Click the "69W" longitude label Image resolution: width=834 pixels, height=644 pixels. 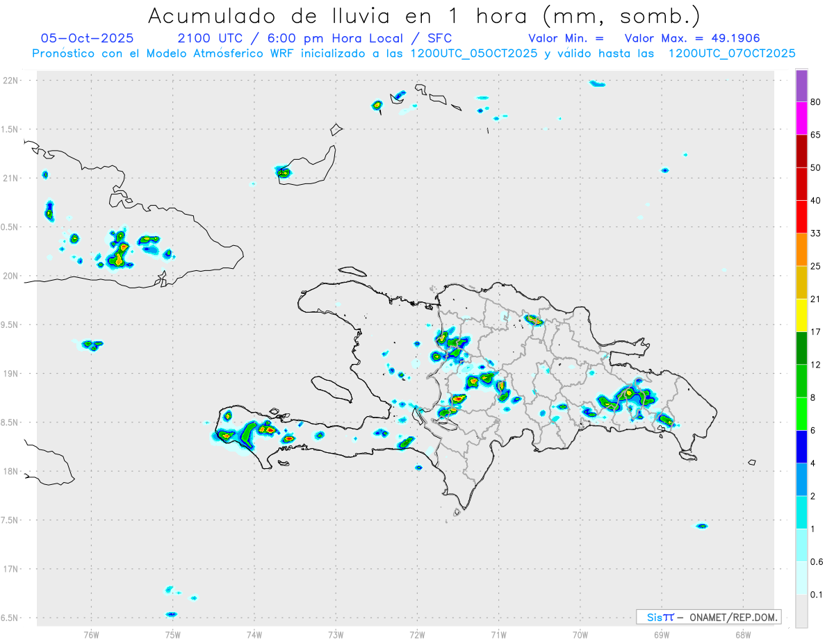(x=662, y=635)
